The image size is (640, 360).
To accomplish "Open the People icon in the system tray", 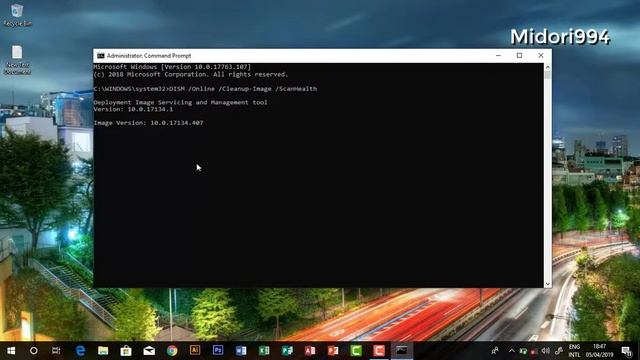I will point(495,351).
